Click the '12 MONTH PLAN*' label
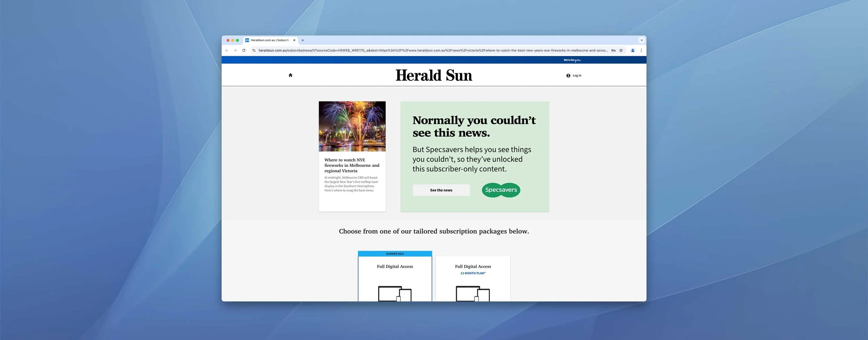This screenshot has height=340, width=868. click(x=473, y=273)
